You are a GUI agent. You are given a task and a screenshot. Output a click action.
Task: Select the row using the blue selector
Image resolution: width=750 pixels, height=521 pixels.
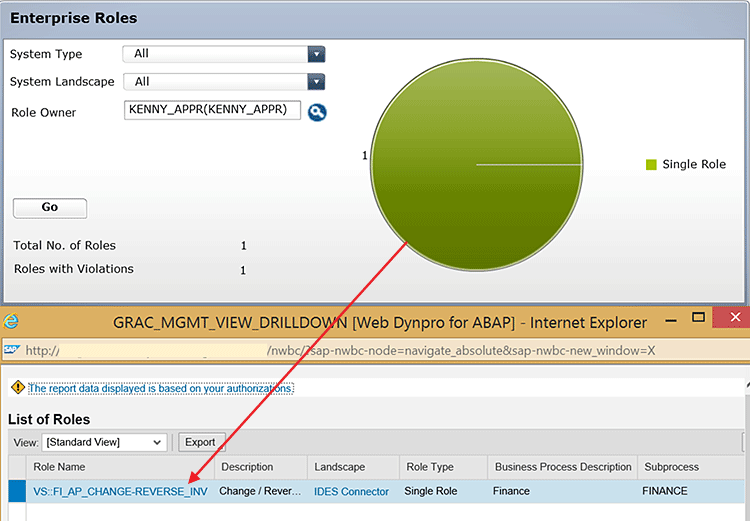pos(17,491)
